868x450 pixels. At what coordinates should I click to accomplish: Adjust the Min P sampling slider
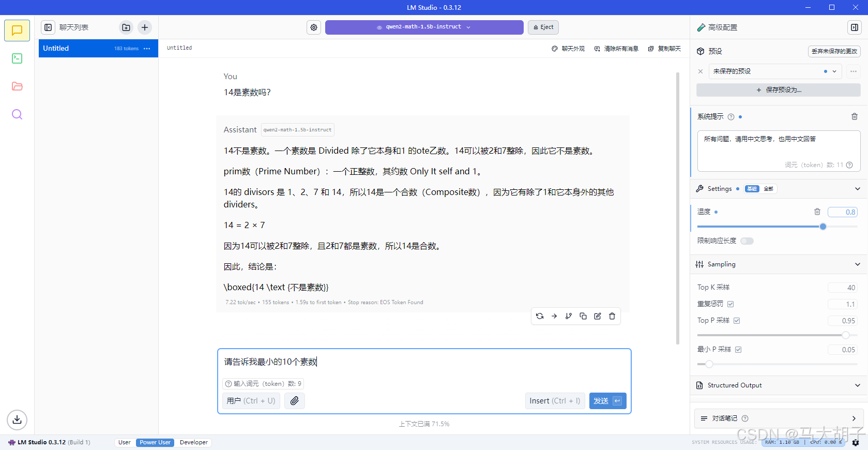(709, 364)
